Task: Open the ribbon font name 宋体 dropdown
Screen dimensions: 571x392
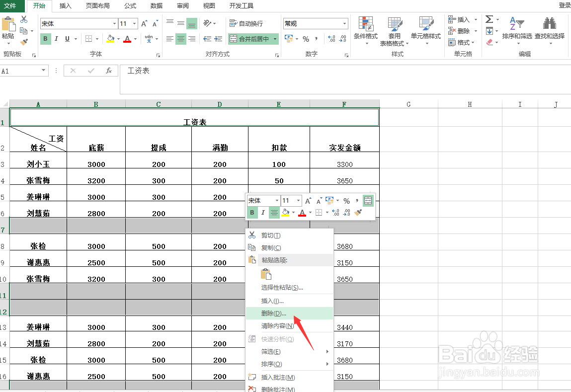Action: tap(114, 24)
